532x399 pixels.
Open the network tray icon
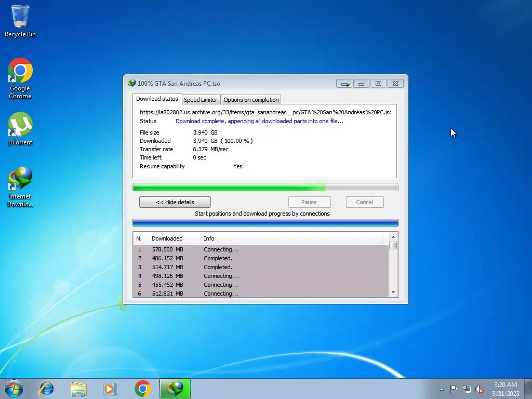467,389
